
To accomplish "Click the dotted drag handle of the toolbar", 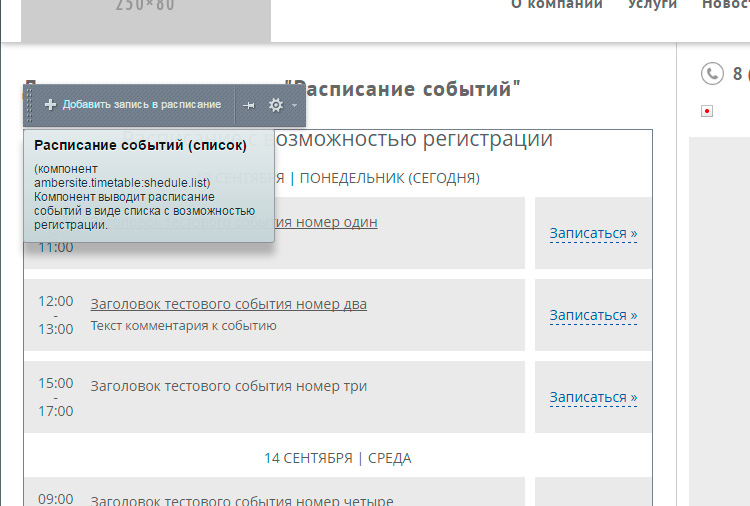I will (30, 105).
